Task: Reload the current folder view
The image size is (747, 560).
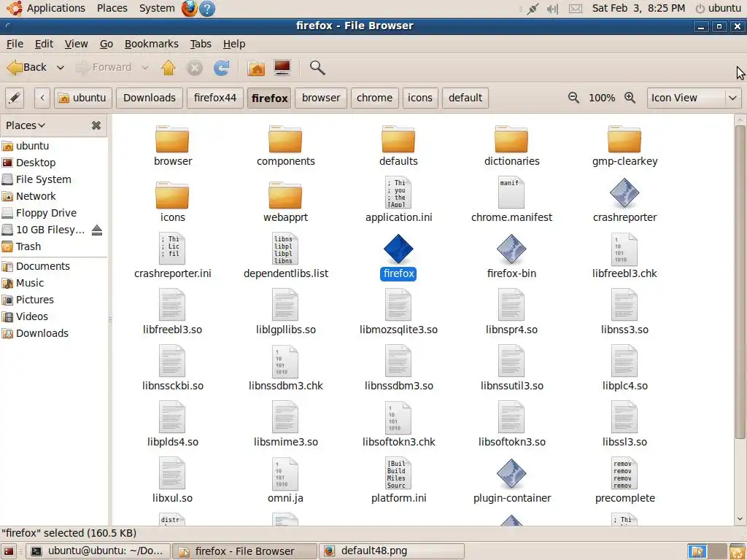Action: [221, 68]
